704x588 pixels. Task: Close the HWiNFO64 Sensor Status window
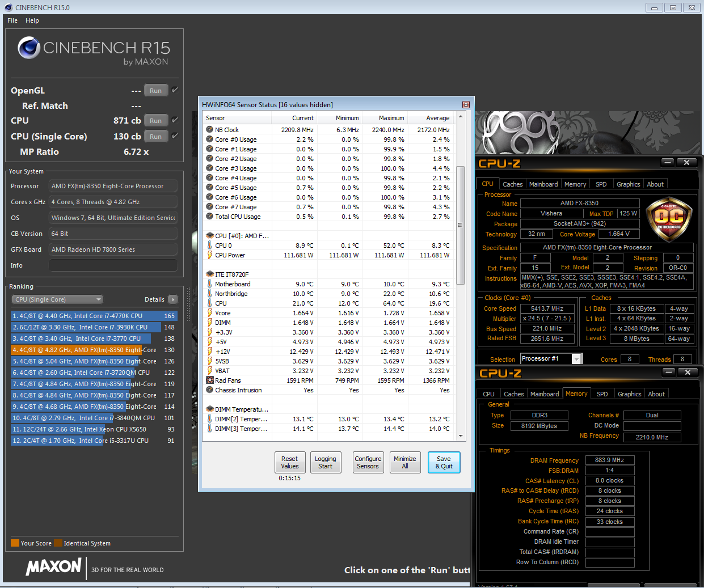tap(466, 105)
